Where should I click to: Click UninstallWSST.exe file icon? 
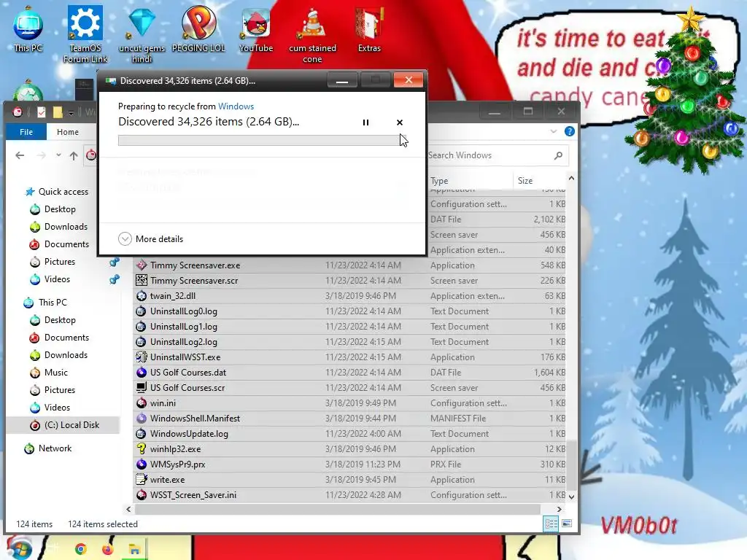[x=141, y=357]
